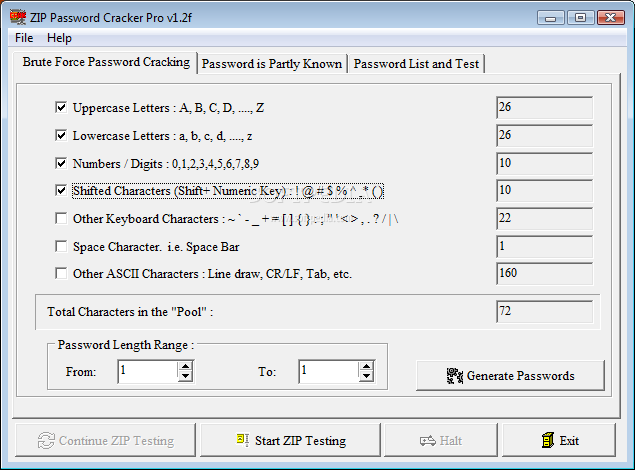This screenshot has width=635, height=470.
Task: Disable Lowercase Letters checkbox
Action: pos(61,135)
